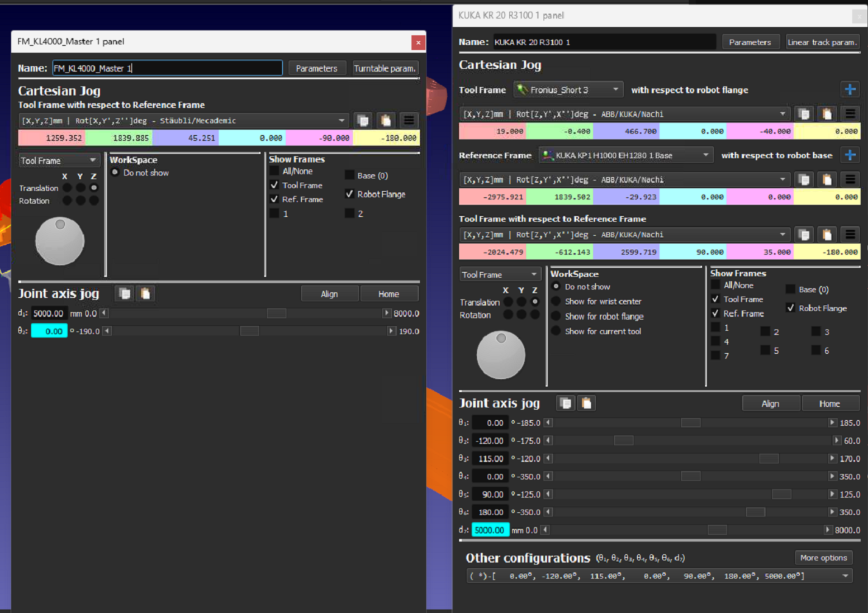This screenshot has height=613, width=868.
Task: Uncheck Robot Flange in FM_KL4000 Show Frames
Action: pyautogui.click(x=349, y=194)
